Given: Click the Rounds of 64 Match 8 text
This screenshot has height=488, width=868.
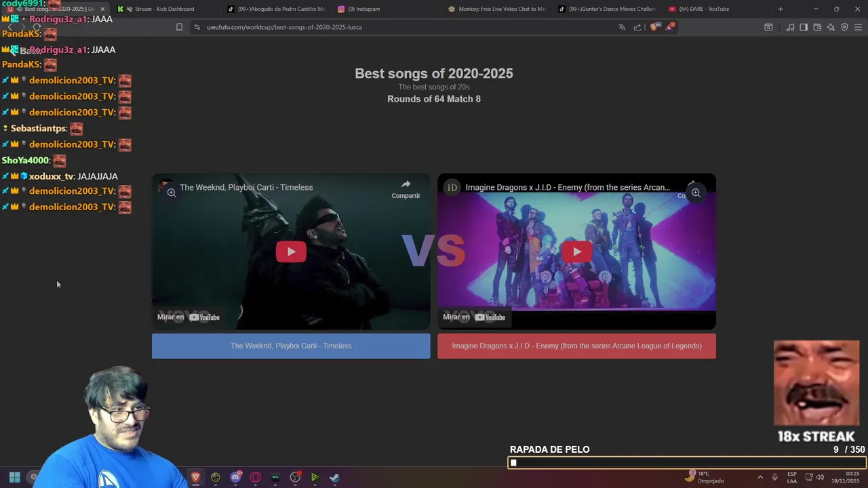Looking at the screenshot, I should 434,99.
